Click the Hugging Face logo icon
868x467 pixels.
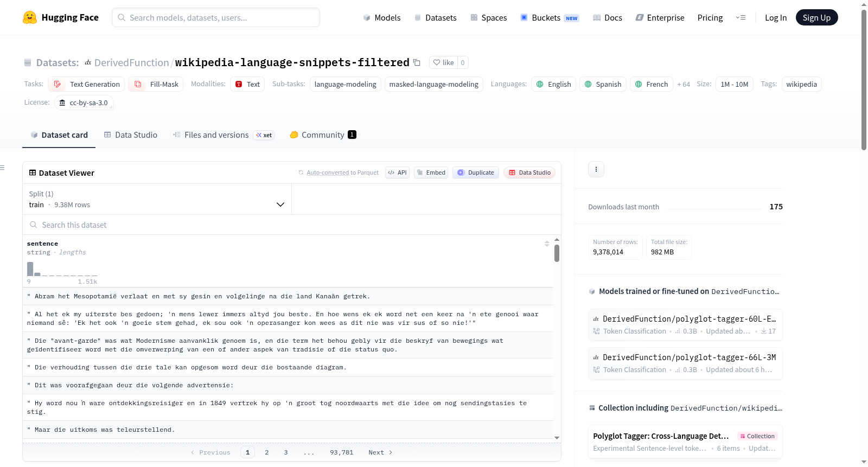pyautogui.click(x=30, y=17)
